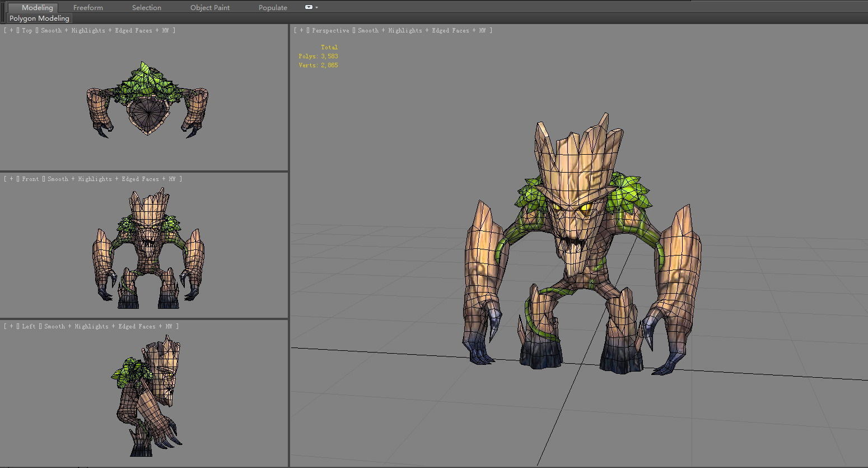Click the Front viewport view label
Image resolution: width=868 pixels, height=468 pixels.
pos(30,179)
